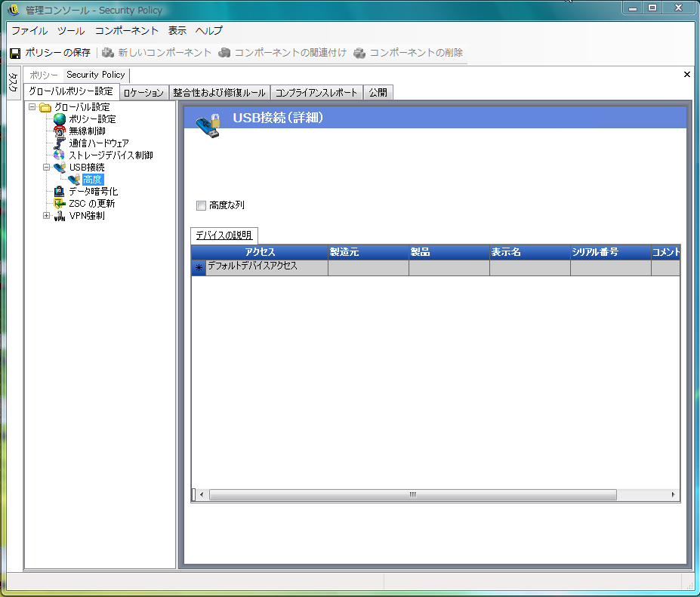Click コンポーネントの関連付け button label

pyautogui.click(x=291, y=53)
